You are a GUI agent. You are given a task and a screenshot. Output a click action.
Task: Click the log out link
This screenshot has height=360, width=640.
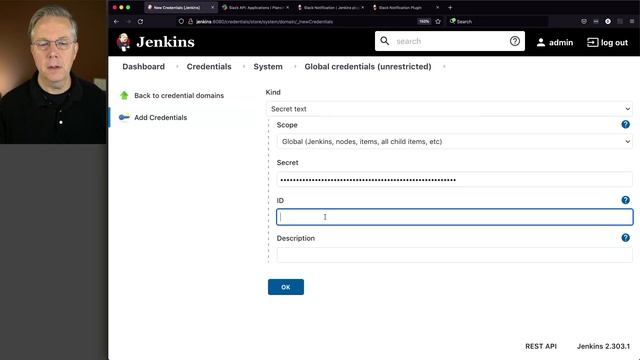614,42
